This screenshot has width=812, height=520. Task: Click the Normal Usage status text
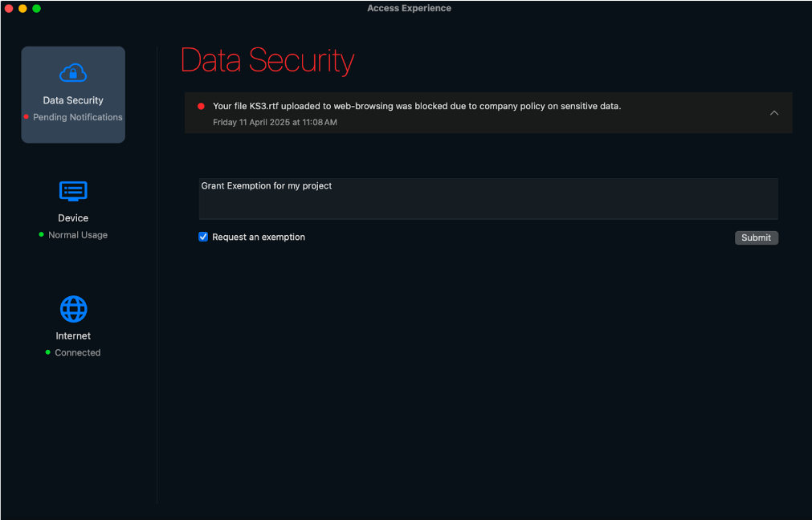78,235
